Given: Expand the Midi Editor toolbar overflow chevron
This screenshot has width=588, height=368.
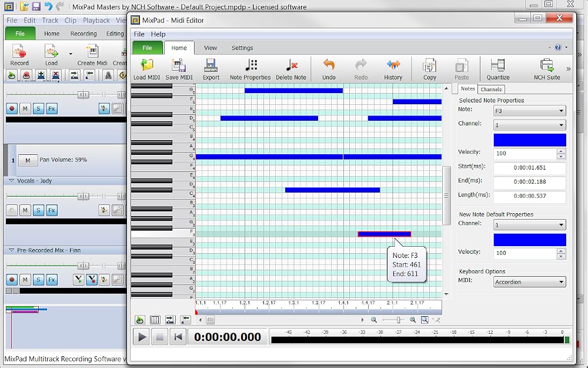Looking at the screenshot, I should [568, 69].
